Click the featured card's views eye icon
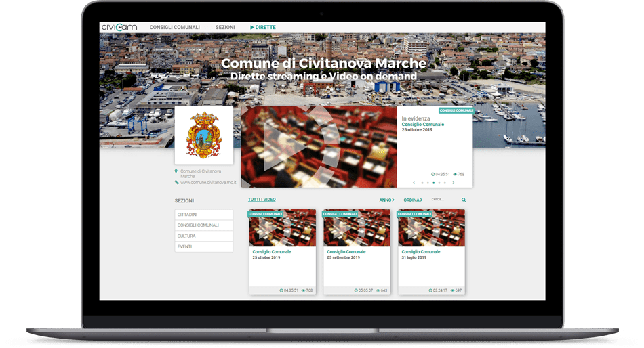The image size is (644, 348). tap(455, 175)
